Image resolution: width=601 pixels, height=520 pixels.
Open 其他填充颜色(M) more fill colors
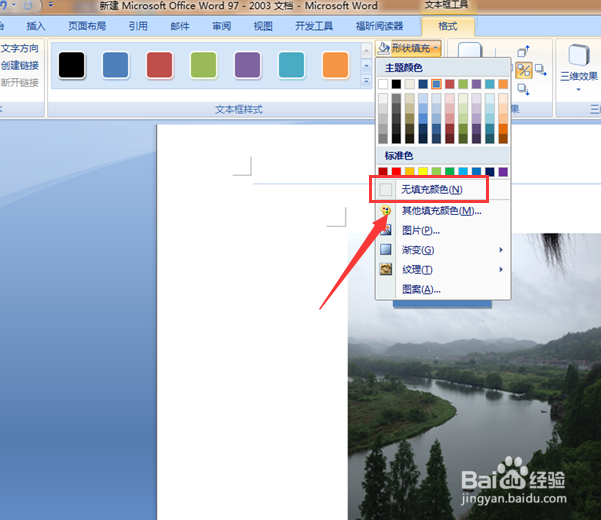coord(443,210)
